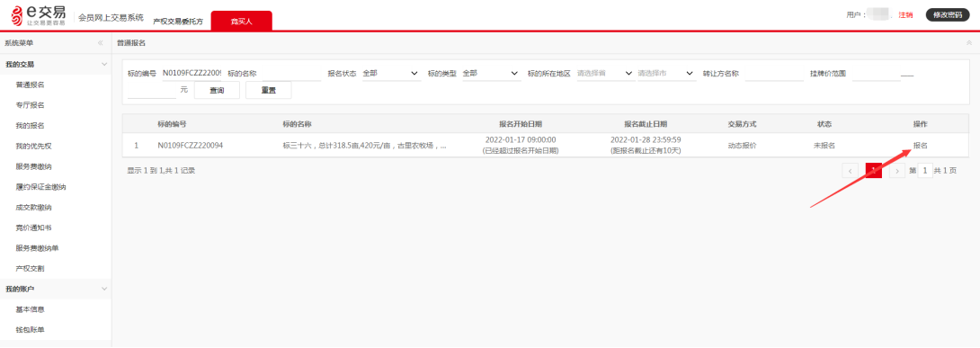Click the 动态报价 cell
980x348 pixels.
(x=742, y=146)
